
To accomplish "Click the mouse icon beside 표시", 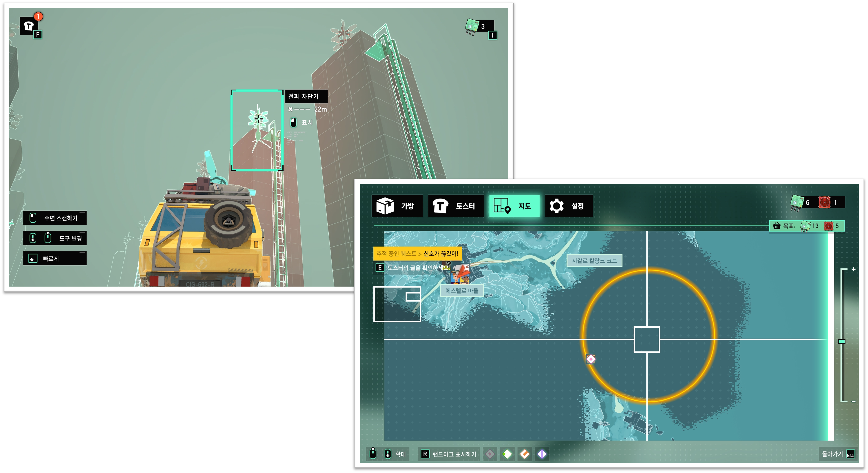I will coord(293,122).
